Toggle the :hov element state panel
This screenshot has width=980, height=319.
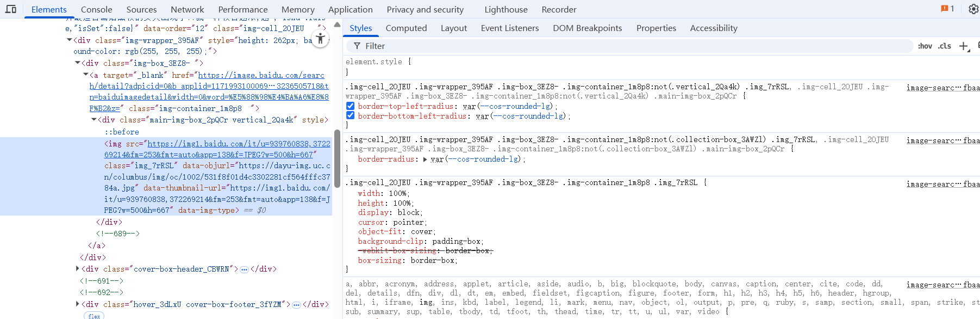pyautogui.click(x=925, y=46)
